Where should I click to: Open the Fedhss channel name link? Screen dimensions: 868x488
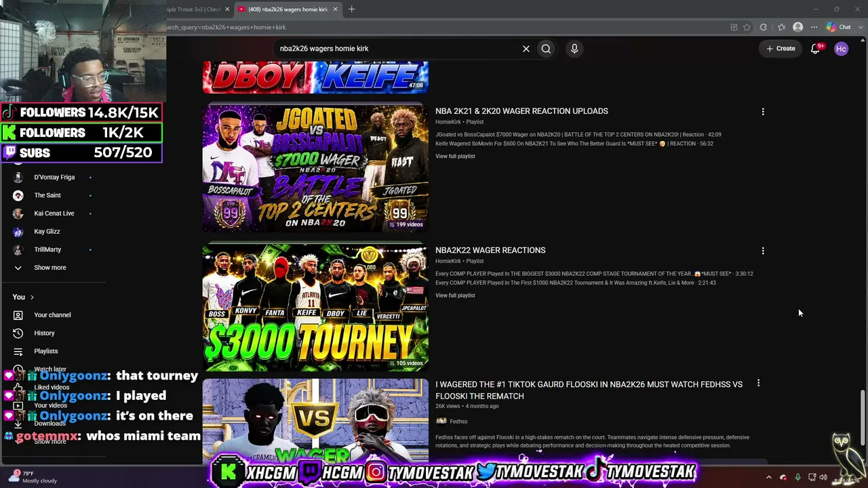[x=458, y=422]
